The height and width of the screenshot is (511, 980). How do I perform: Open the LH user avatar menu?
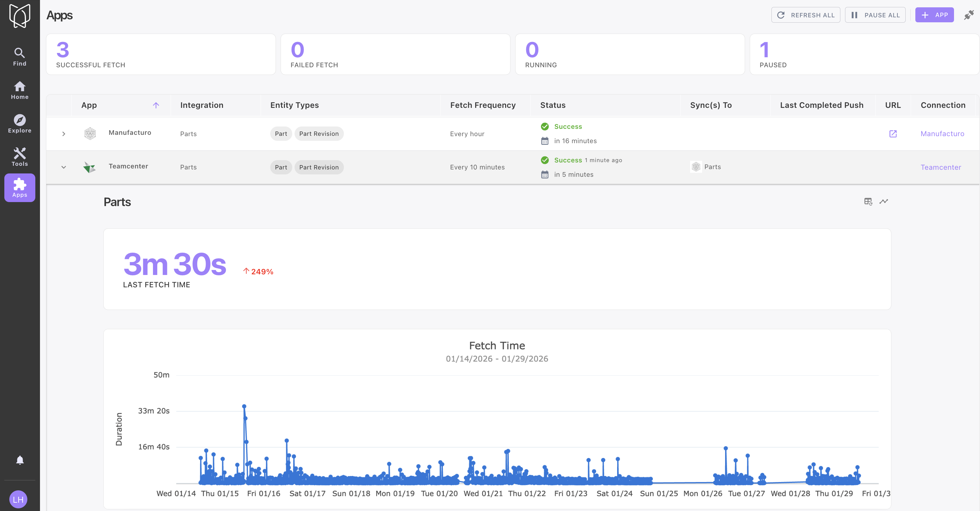(18, 499)
